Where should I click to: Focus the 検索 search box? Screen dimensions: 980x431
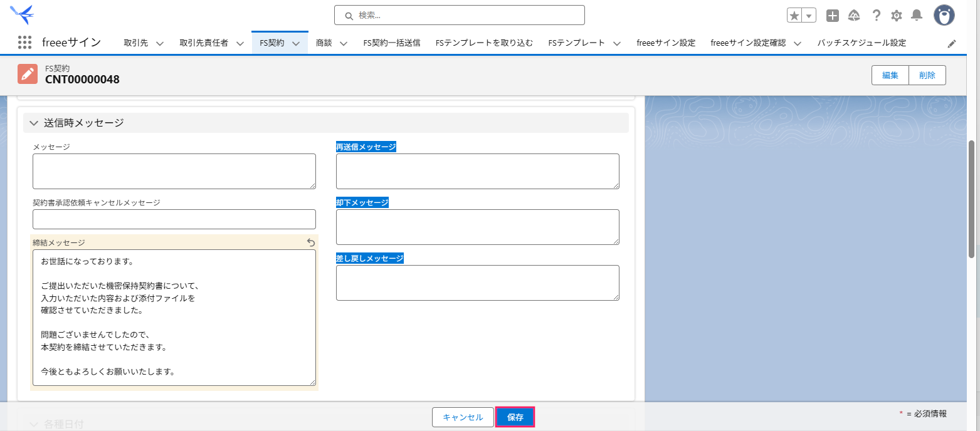click(x=460, y=15)
